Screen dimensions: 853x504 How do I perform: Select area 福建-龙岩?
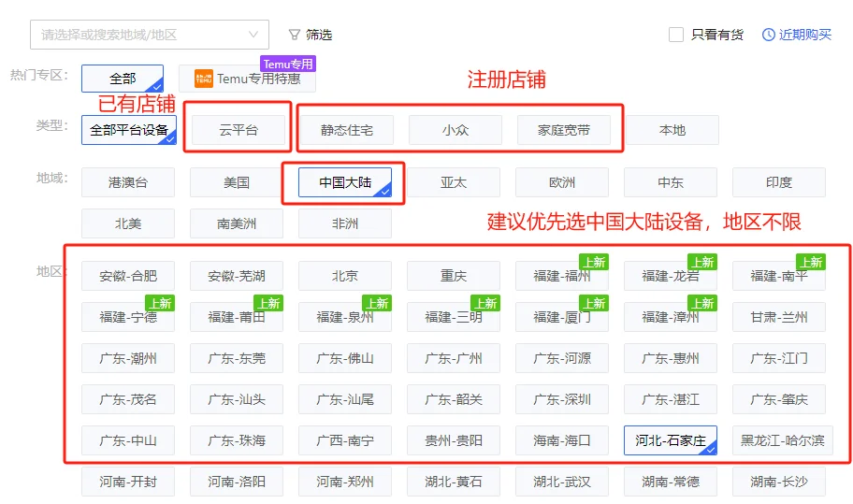[x=671, y=276]
